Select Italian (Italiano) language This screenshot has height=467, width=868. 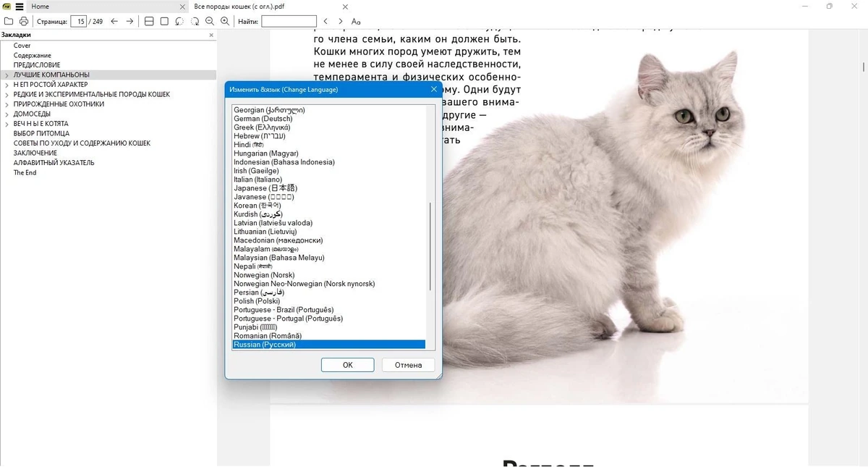tap(329, 180)
